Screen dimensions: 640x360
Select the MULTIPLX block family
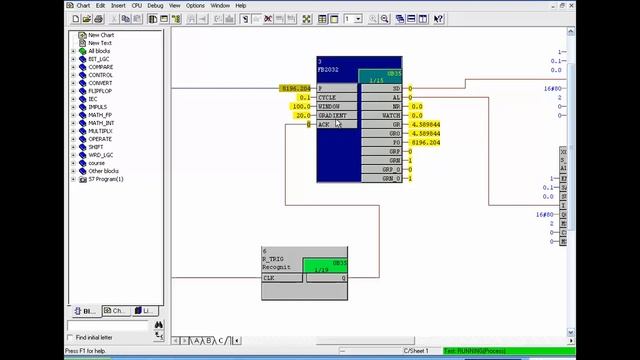100,131
